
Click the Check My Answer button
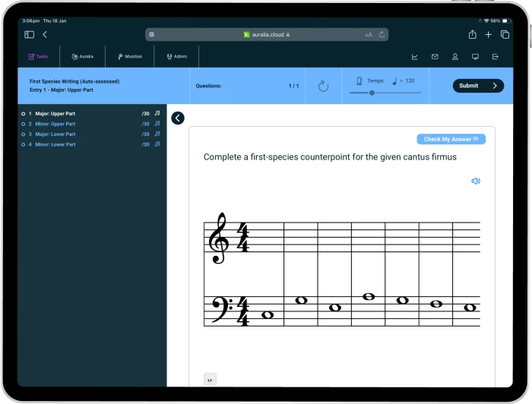tap(451, 139)
